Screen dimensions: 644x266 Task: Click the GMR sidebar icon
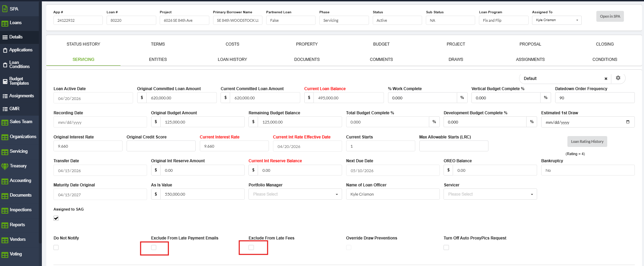click(x=5, y=109)
